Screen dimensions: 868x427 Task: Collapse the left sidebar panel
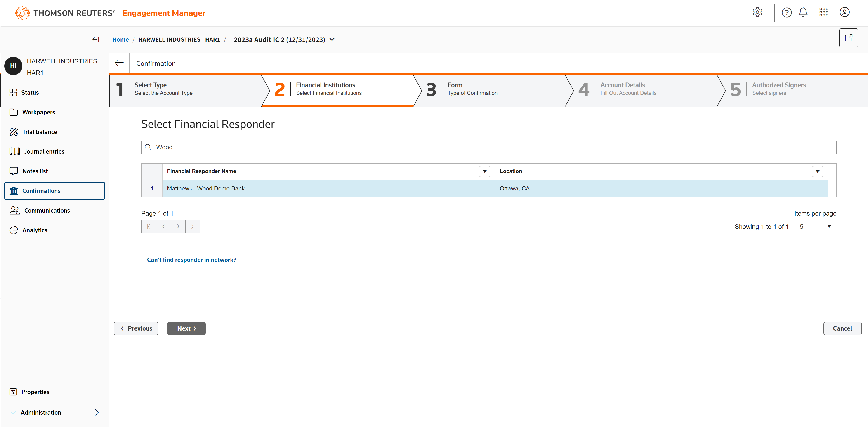[x=96, y=39]
